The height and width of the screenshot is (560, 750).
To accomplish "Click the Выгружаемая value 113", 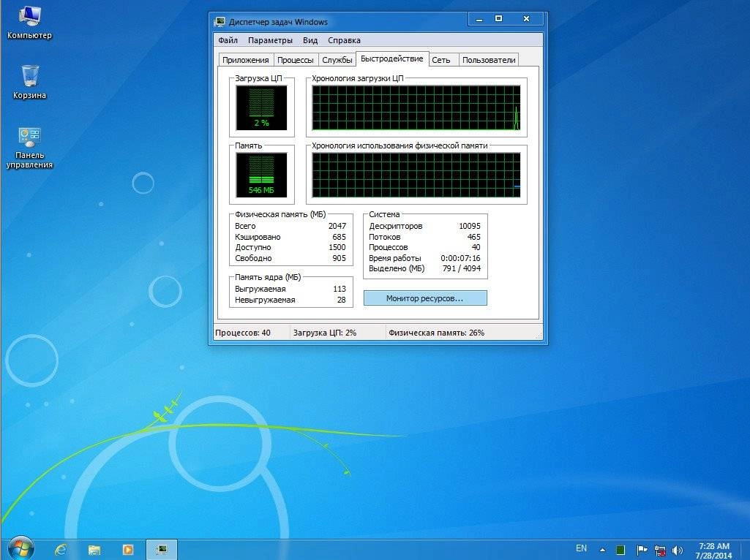I will (x=339, y=289).
